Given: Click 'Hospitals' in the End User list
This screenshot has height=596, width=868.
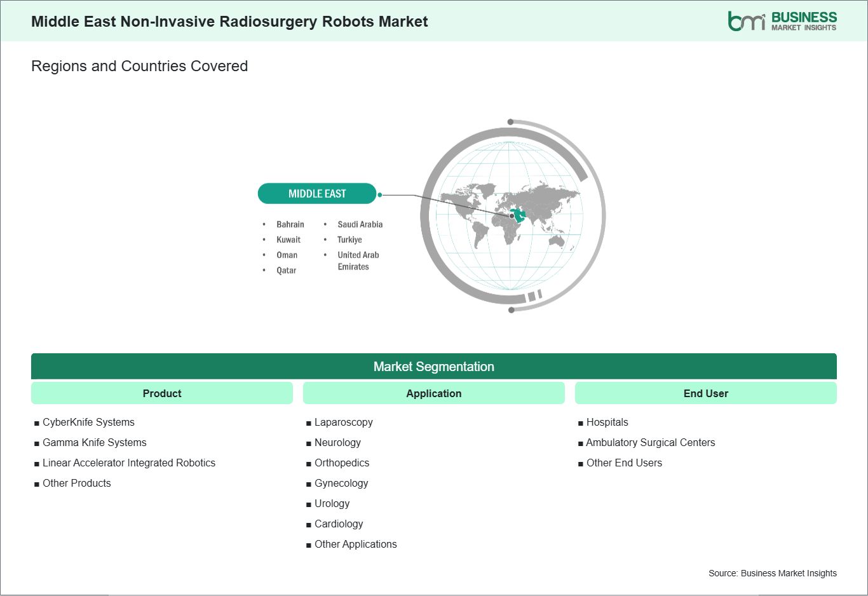Looking at the screenshot, I should [607, 422].
